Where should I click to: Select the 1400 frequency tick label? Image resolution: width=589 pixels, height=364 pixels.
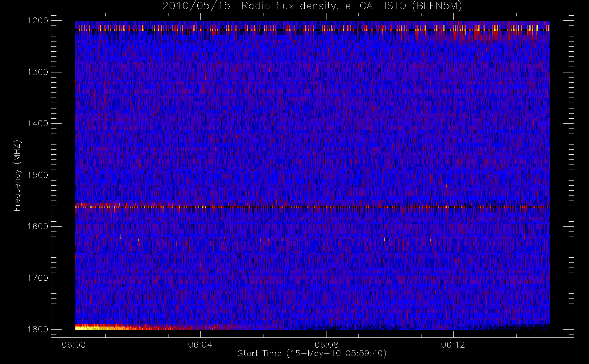coord(38,124)
